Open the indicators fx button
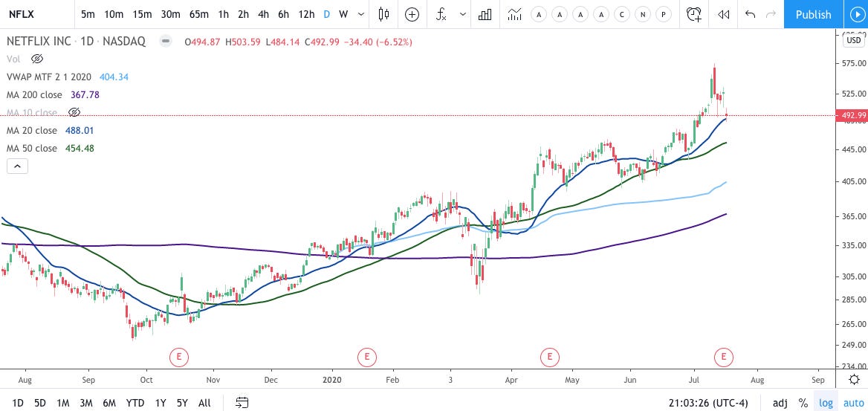The image size is (868, 411). pos(441,14)
